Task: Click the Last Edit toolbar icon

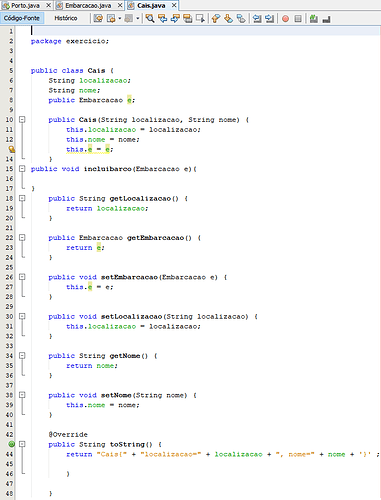Action: click(98, 18)
